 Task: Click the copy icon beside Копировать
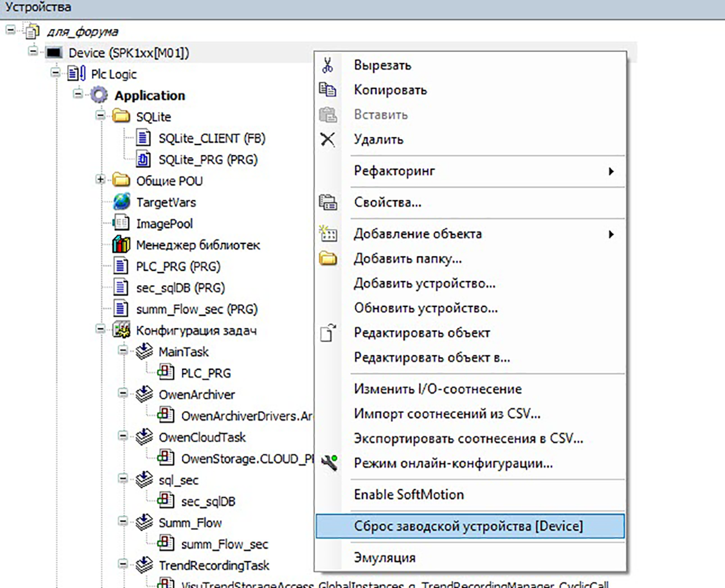(x=327, y=90)
